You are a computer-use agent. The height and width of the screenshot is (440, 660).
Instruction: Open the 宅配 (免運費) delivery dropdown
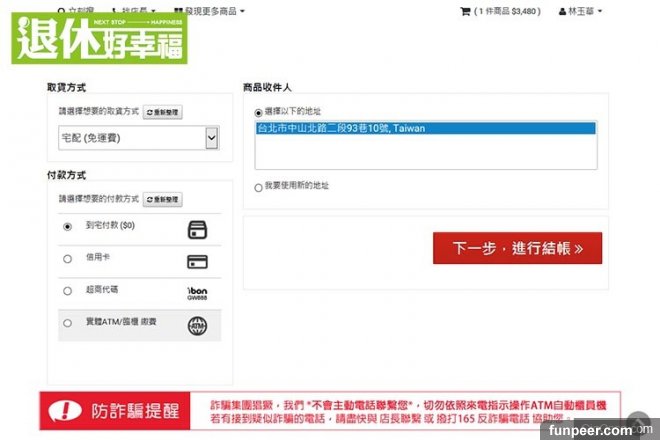tap(138, 139)
